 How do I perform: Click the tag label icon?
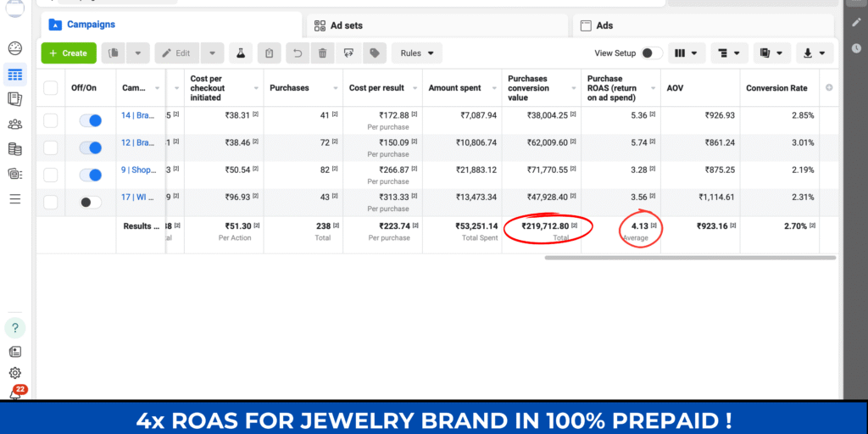click(373, 53)
